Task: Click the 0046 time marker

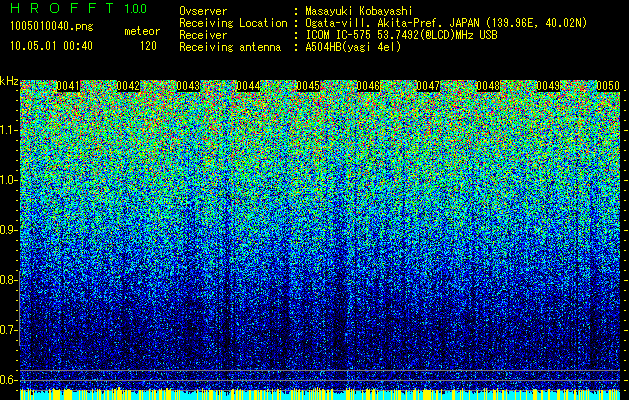Action: coord(368,86)
